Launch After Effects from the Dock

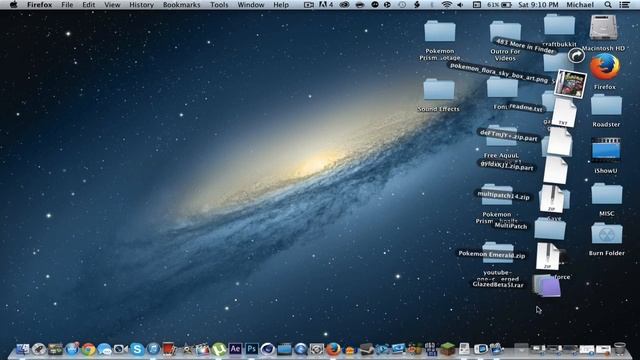[235, 349]
